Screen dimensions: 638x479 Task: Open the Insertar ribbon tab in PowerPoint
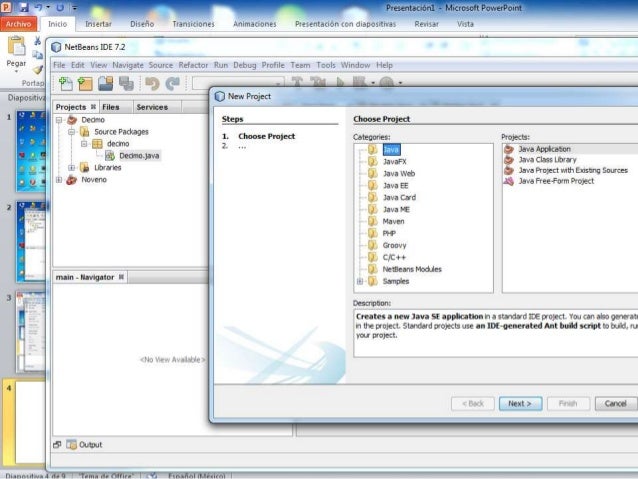[98, 24]
